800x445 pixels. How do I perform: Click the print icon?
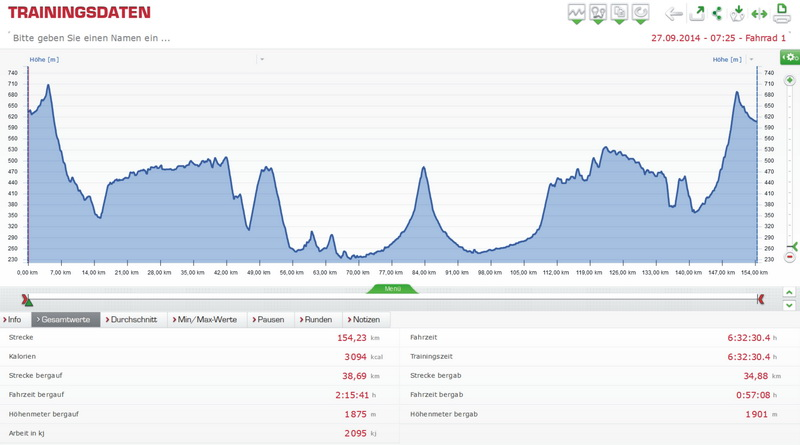[781, 13]
